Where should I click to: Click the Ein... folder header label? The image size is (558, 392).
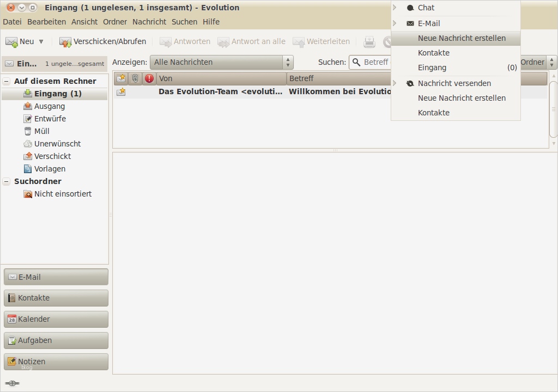27,64
